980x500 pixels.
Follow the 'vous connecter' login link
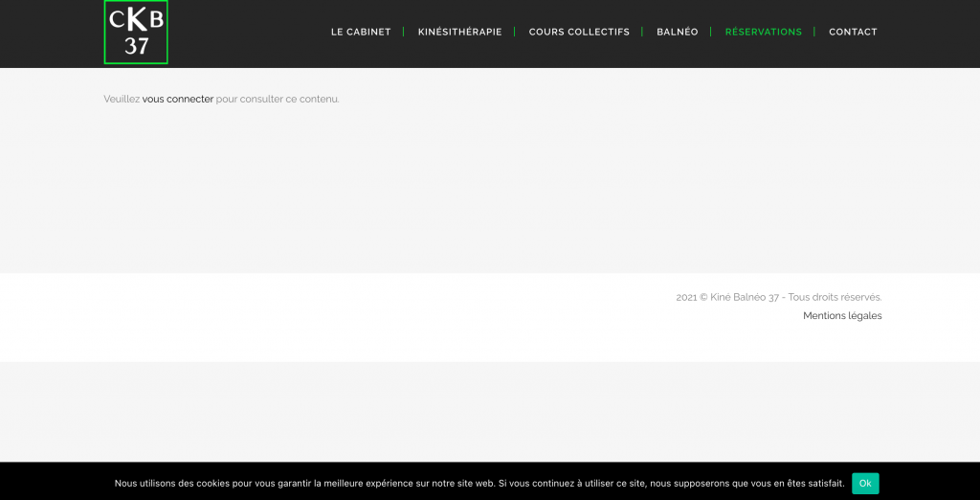tap(178, 99)
